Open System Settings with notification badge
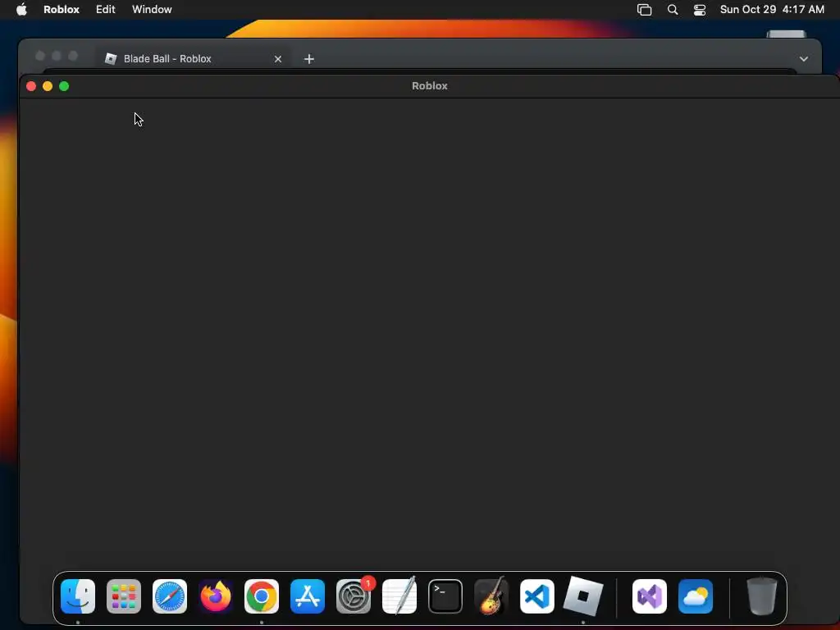The image size is (840, 630). click(x=354, y=596)
